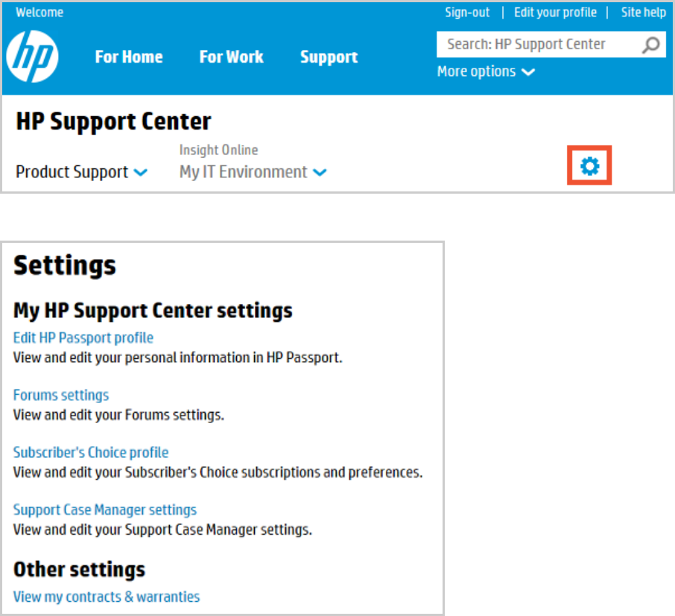This screenshot has height=616, width=675.
Task: Select the Support menu item
Action: tap(329, 57)
